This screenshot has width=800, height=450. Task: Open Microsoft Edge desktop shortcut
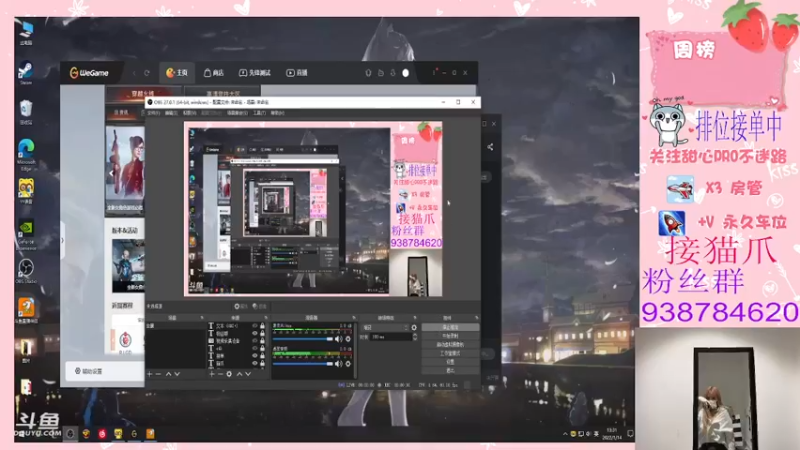click(x=26, y=155)
